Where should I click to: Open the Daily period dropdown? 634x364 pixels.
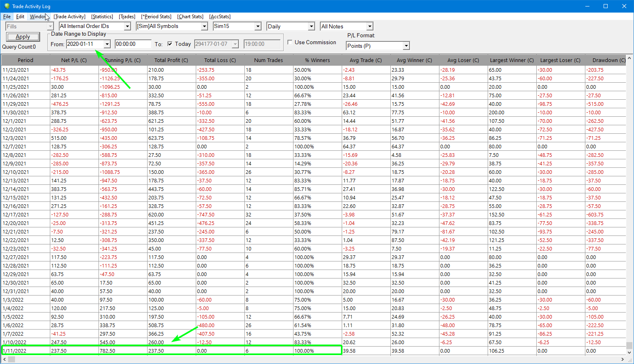point(311,26)
